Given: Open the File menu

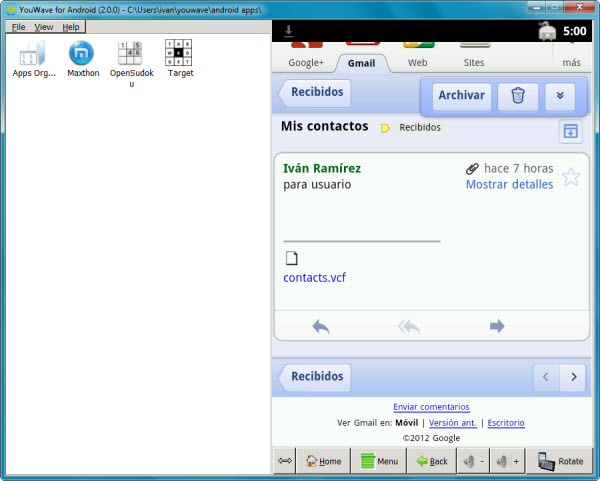Looking at the screenshot, I should (19, 27).
